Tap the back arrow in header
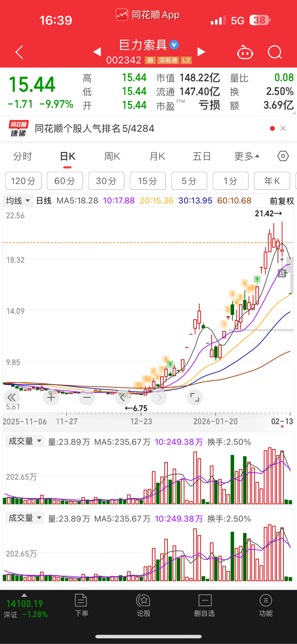 point(19,52)
